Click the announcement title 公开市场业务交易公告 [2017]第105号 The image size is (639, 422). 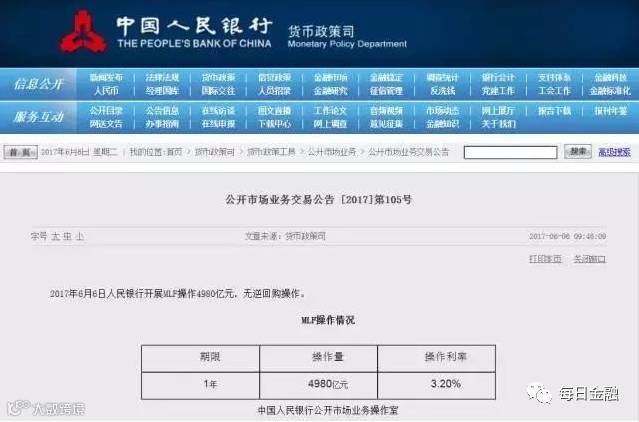click(319, 200)
